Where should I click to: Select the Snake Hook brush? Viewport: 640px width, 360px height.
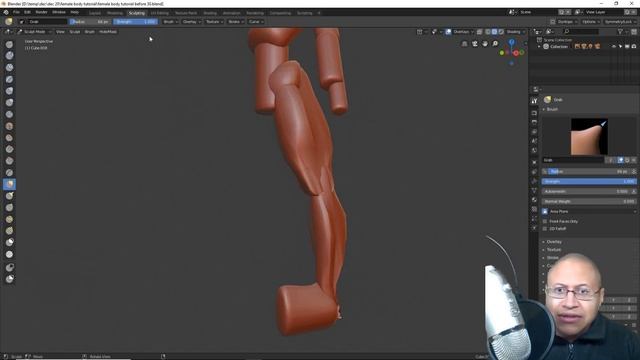(9, 196)
